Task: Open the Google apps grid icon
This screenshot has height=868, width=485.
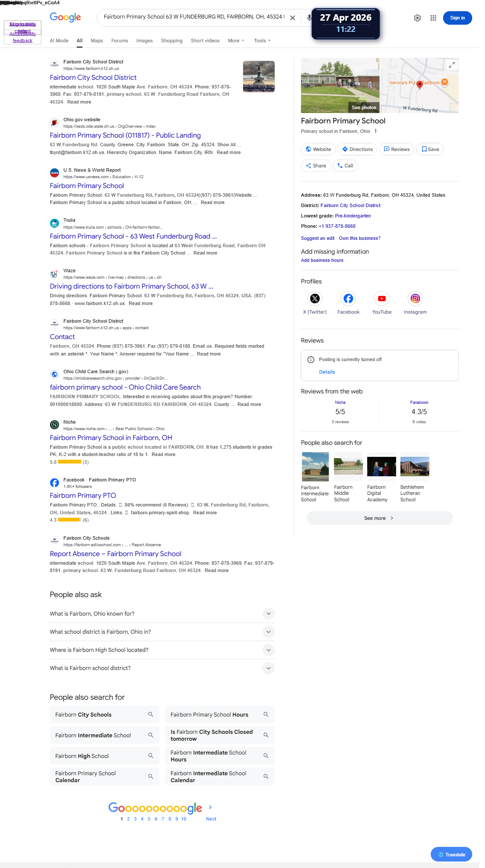Action: coord(433,18)
